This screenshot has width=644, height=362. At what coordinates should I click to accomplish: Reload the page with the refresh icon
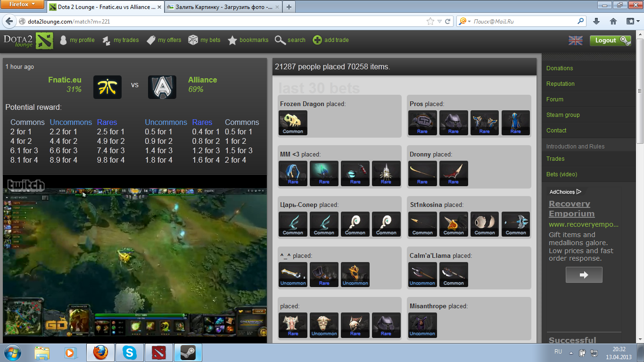click(x=448, y=21)
